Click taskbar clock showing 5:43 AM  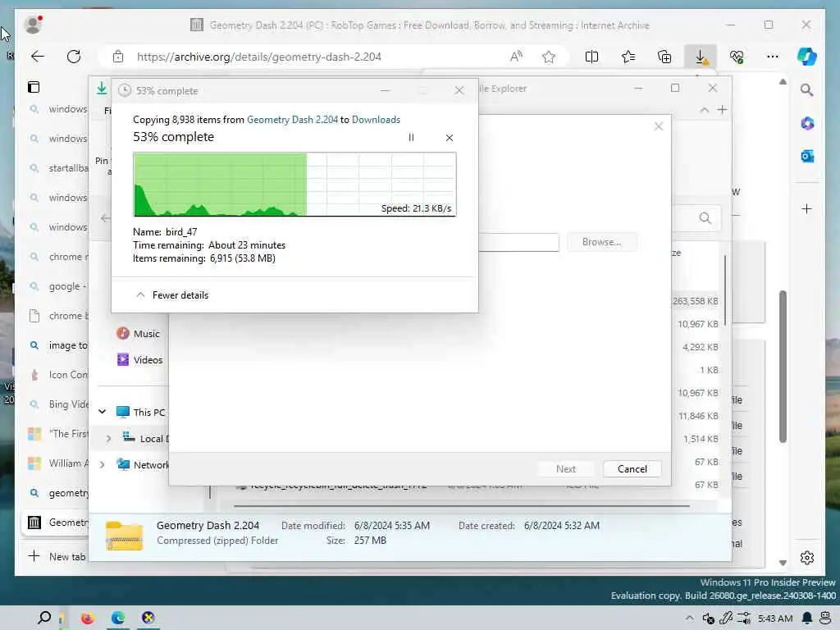point(775,619)
